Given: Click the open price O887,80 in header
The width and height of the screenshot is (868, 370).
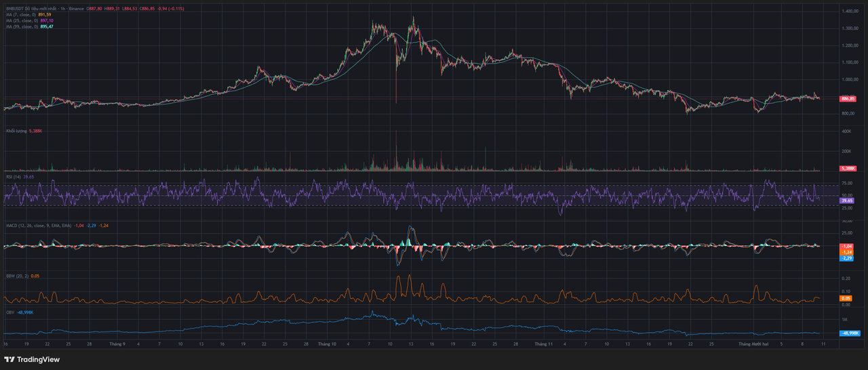Looking at the screenshot, I should point(94,9).
